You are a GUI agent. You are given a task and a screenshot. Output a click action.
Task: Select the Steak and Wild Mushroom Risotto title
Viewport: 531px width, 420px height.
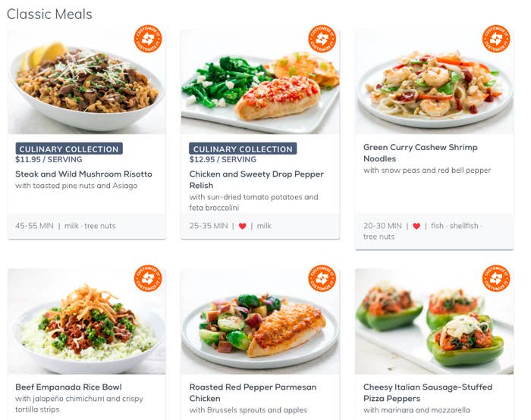click(83, 174)
